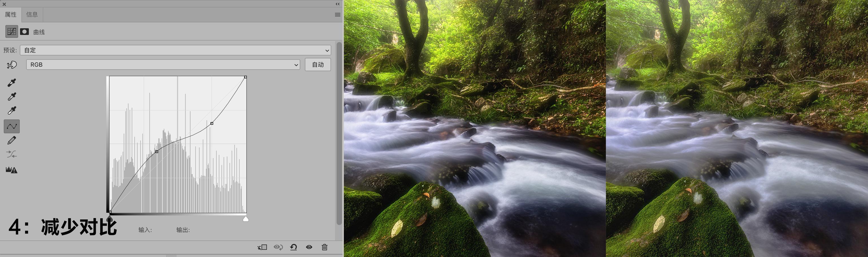The height and width of the screenshot is (257, 868).
Task: Toggle the adjustment layer visibility eye
Action: 309,247
